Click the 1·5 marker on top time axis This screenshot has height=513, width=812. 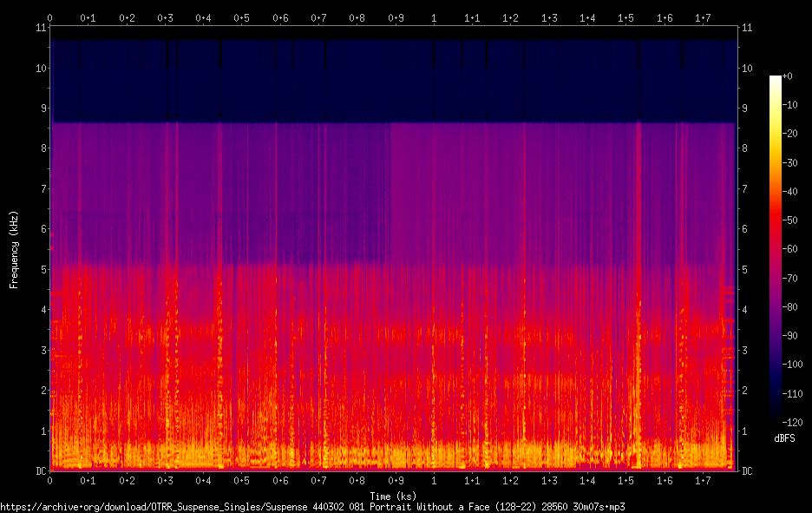point(625,18)
